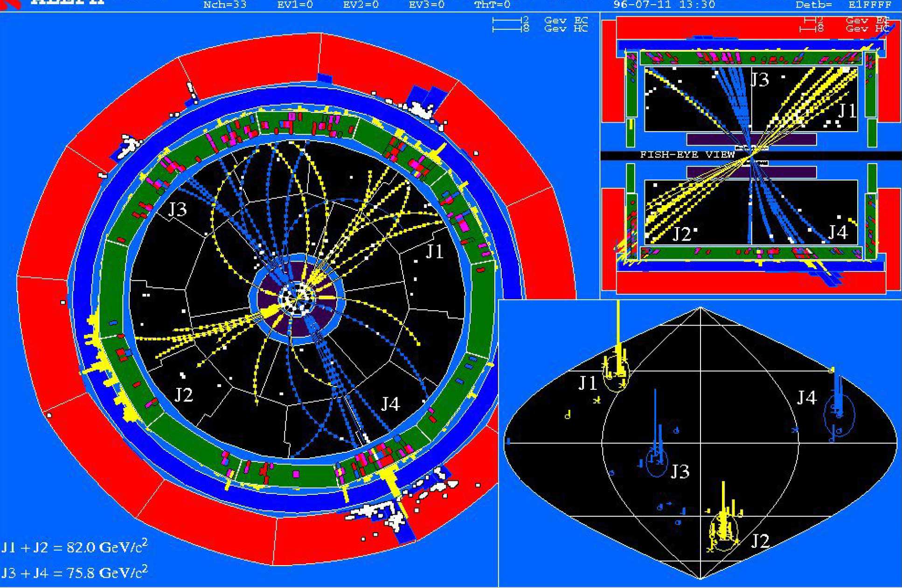Click the J3 + J4 = 75.8 GeV/c² text
This screenshot has height=588, width=902.
pyautogui.click(x=75, y=572)
